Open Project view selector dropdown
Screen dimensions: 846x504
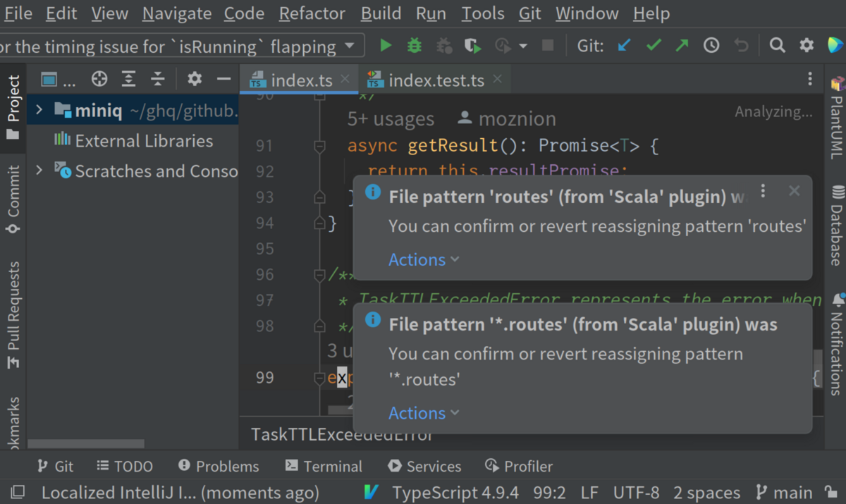[x=57, y=80]
